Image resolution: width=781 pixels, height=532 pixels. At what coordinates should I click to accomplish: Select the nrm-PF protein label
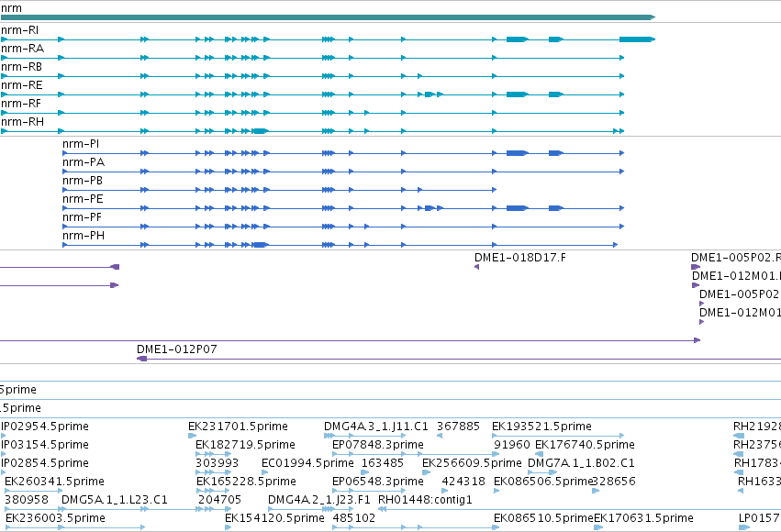coord(83,217)
